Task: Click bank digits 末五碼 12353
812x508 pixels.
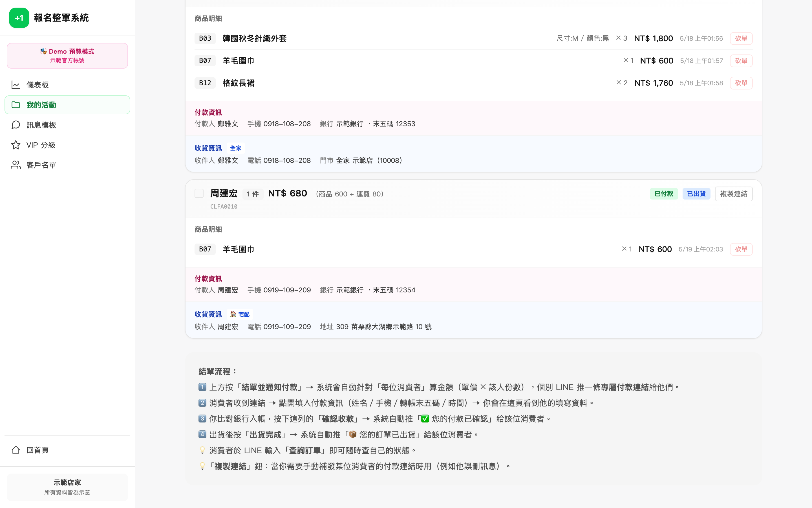Action: pyautogui.click(x=394, y=124)
